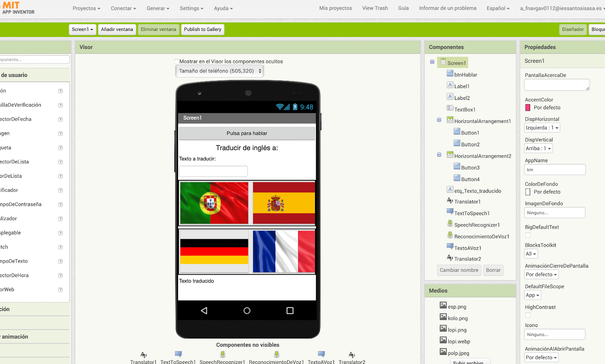605x364 pixels.
Task: Open help for slizador palette item
Action: 60,219
